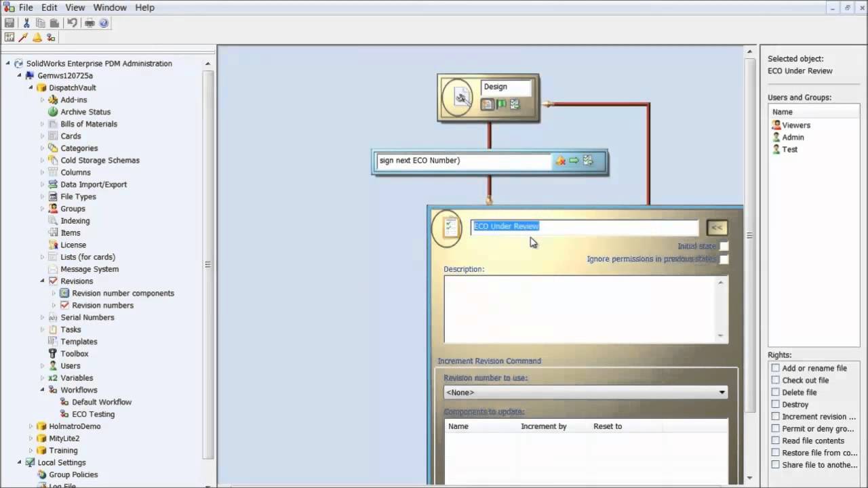The height and width of the screenshot is (488, 868).
Task: Open the File menu
Action: point(26,7)
